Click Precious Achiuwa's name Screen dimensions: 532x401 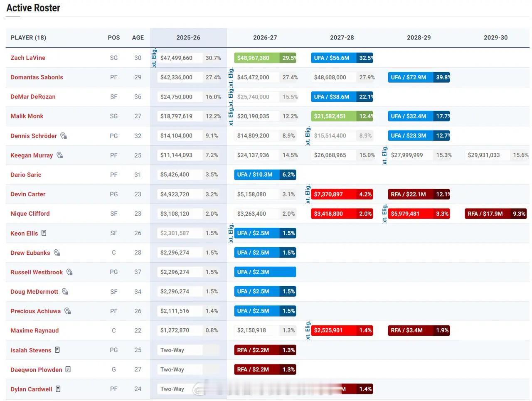coord(36,311)
